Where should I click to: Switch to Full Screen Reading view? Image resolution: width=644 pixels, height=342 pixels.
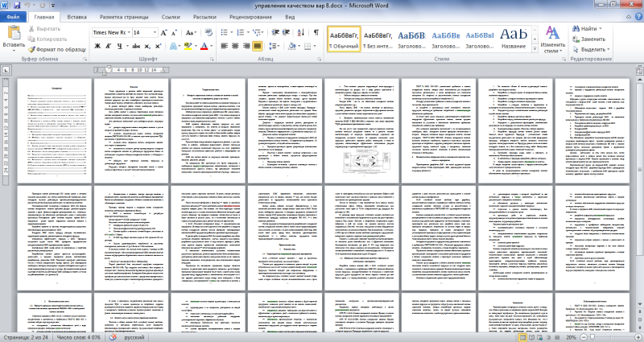pyautogui.click(x=531, y=337)
